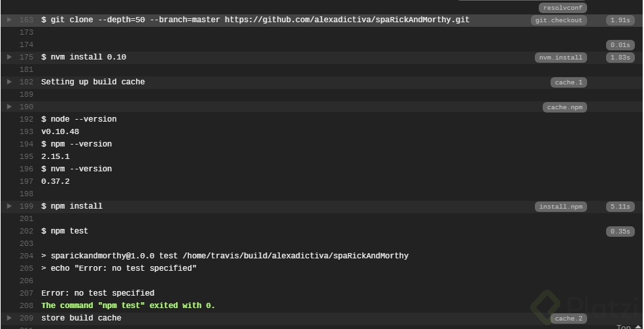Image resolution: width=644 pixels, height=329 pixels.
Task: Expand the Setting up build cache fold
Action: pos(9,82)
